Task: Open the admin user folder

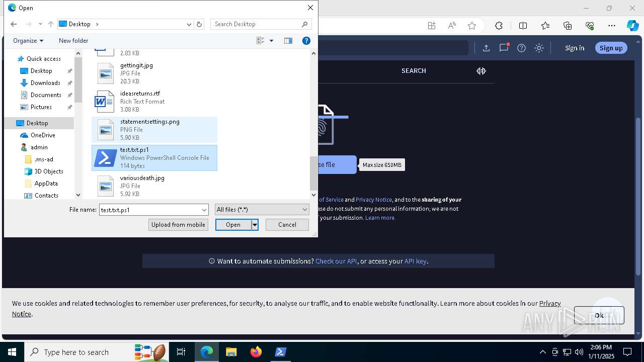Action: point(39,147)
